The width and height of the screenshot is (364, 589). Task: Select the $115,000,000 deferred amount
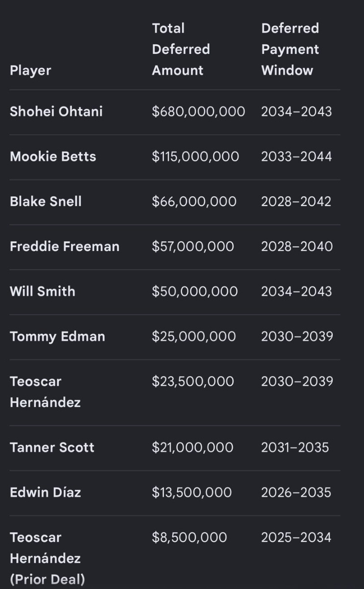(195, 156)
